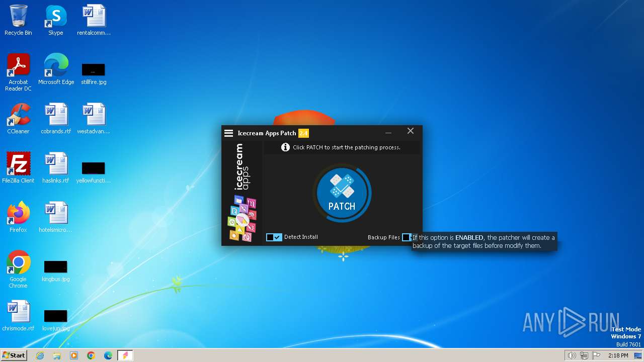Open File Explorer from taskbar

point(57,355)
